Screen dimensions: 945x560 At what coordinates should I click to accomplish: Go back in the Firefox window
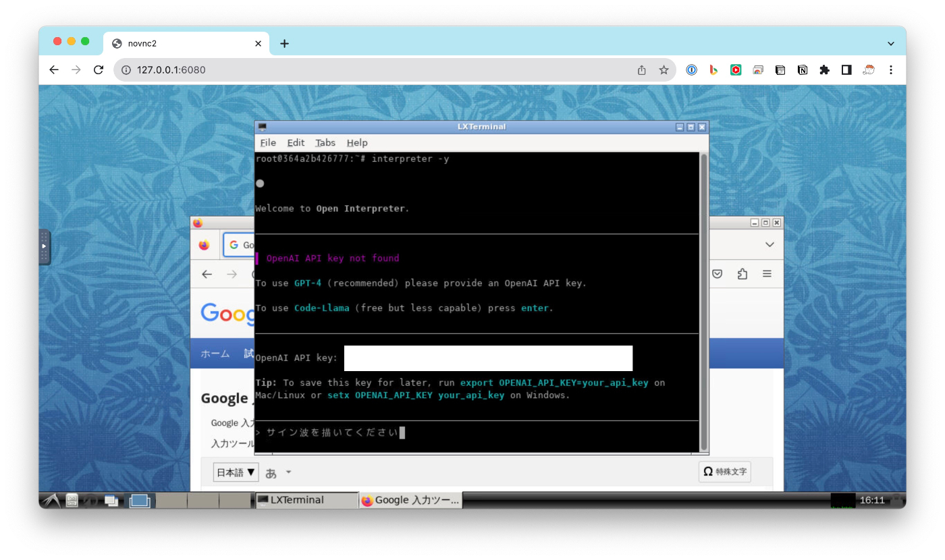(x=207, y=274)
